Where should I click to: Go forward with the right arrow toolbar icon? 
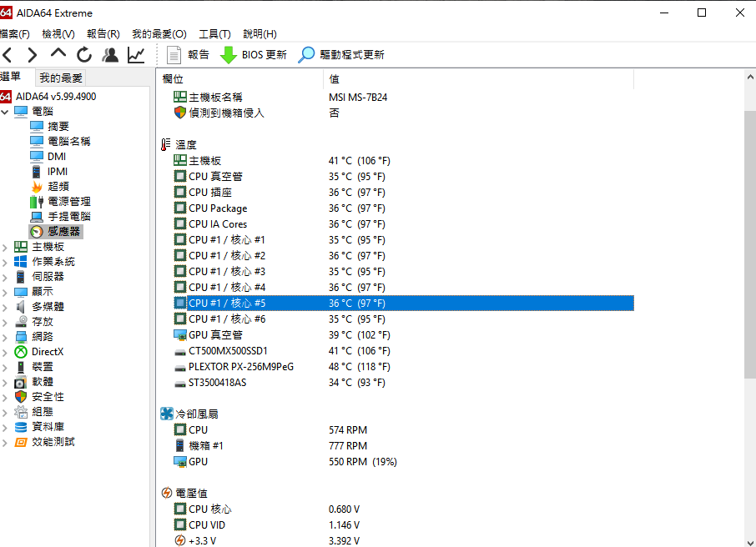pyautogui.click(x=32, y=55)
